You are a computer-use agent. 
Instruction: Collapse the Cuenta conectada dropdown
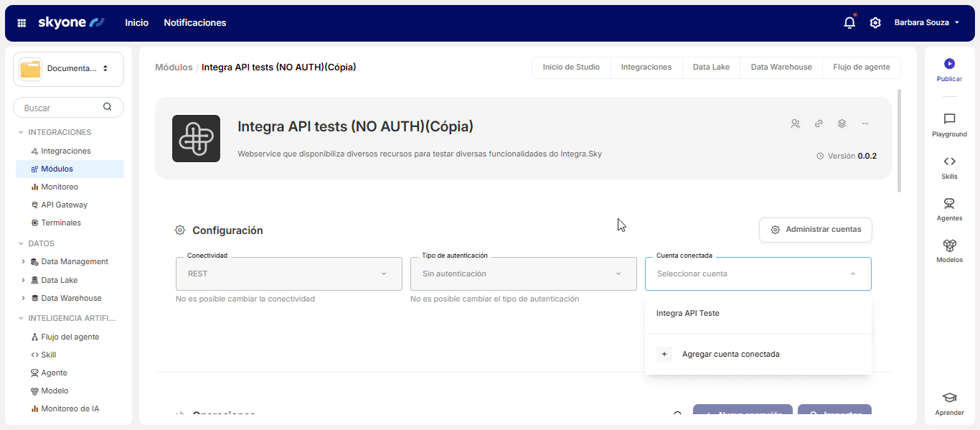click(x=852, y=274)
